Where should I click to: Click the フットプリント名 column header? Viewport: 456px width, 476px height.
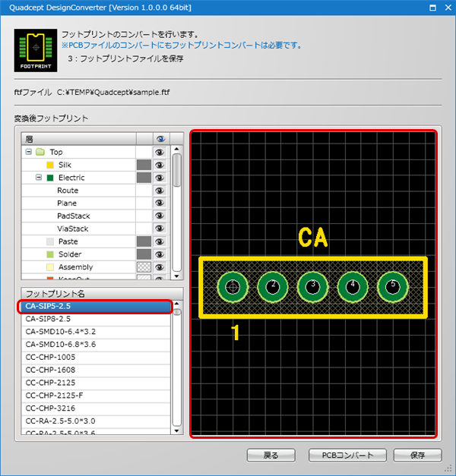(x=102, y=294)
